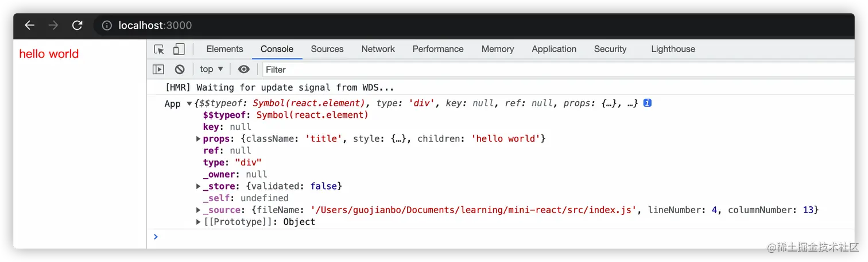Viewport: 868px width, 262px height.
Task: Click the HMR waiting for update message
Action: [280, 87]
